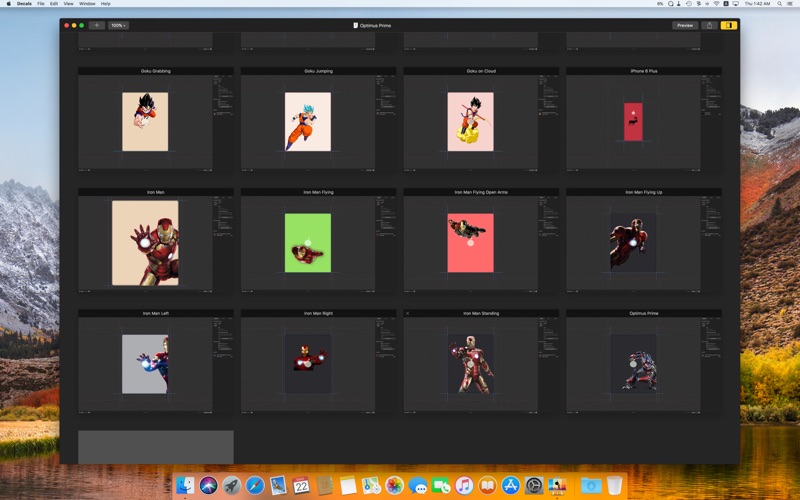Open Messages from the Dock
The width and height of the screenshot is (800, 500).
click(x=418, y=485)
